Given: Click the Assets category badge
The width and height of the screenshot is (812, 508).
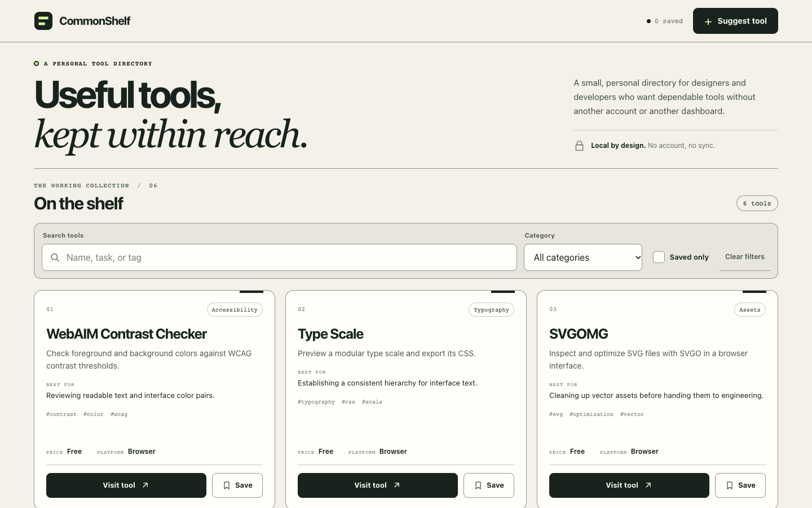Looking at the screenshot, I should click(750, 310).
